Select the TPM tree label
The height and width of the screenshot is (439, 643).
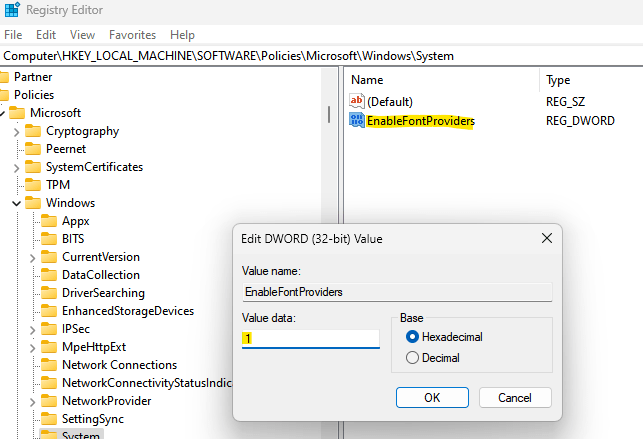click(x=58, y=185)
